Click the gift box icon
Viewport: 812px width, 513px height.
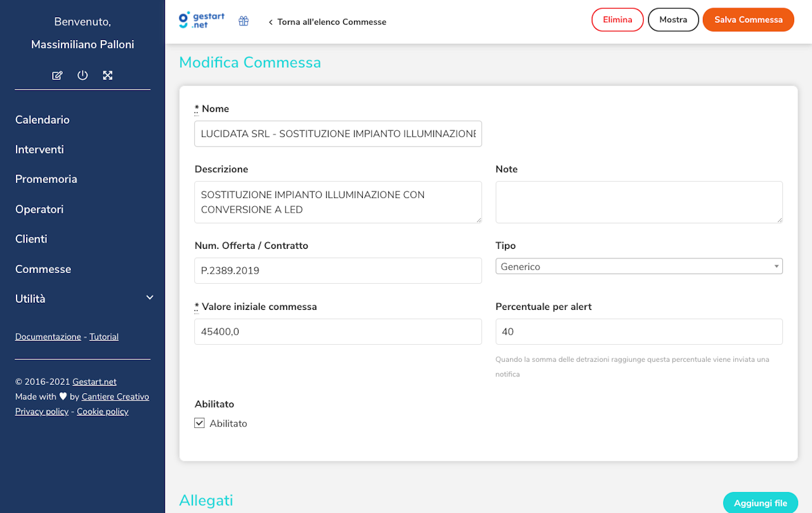[244, 21]
